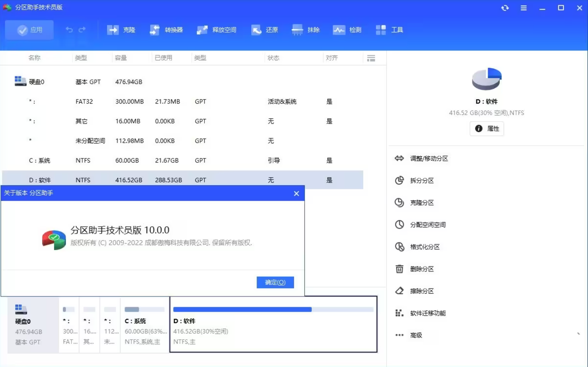This screenshot has width=588, height=367.
Task: Choose 拆分分区 in the side panel
Action: tap(414, 180)
